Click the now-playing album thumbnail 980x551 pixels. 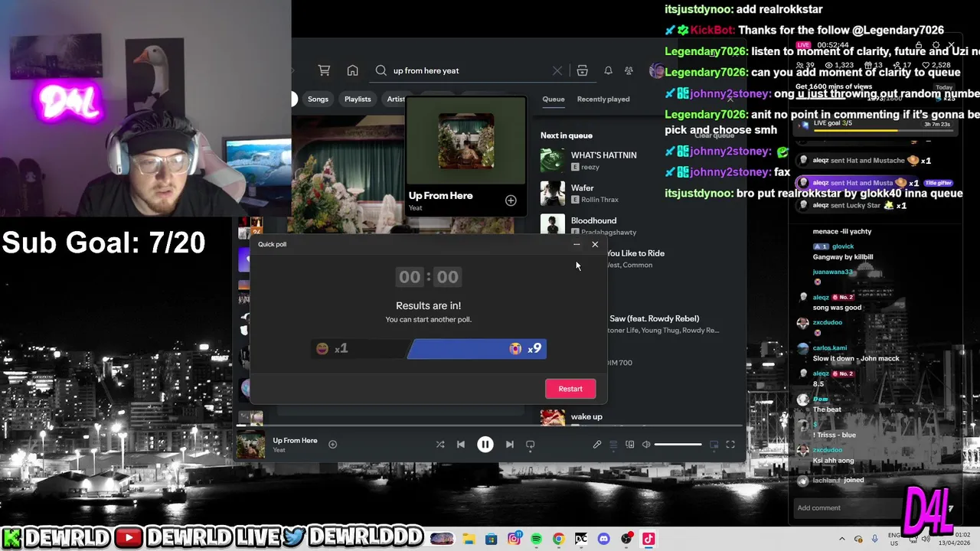point(250,444)
